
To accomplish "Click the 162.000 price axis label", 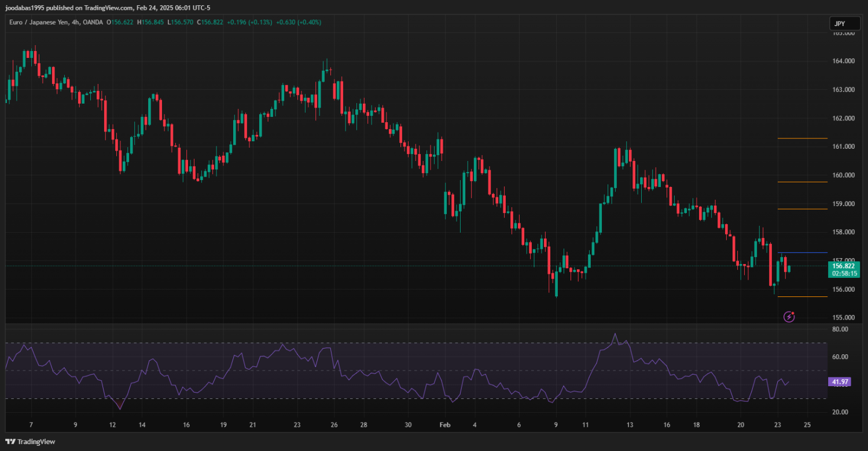I will (x=843, y=118).
